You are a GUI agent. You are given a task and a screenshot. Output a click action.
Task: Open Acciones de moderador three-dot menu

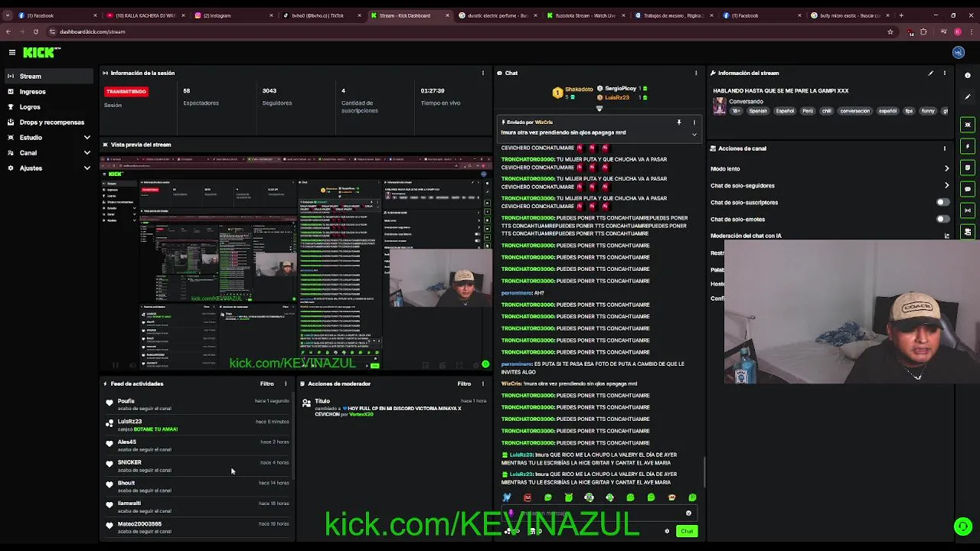[x=482, y=383]
